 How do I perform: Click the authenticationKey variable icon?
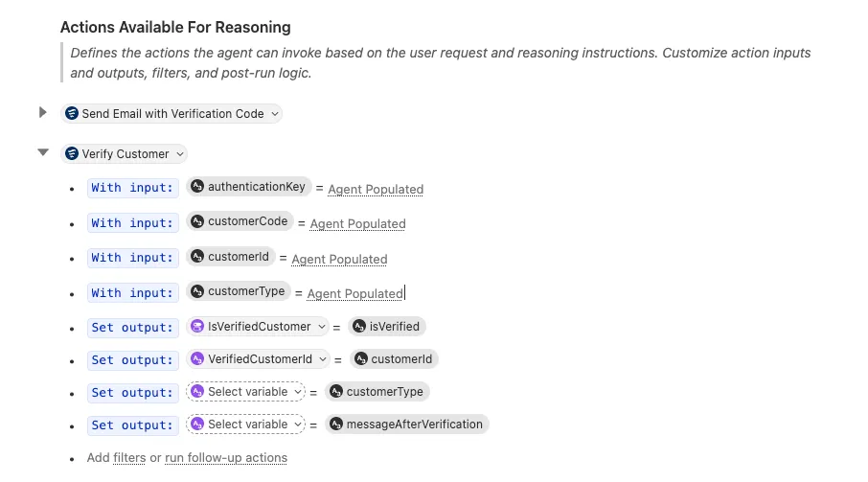[x=196, y=187]
